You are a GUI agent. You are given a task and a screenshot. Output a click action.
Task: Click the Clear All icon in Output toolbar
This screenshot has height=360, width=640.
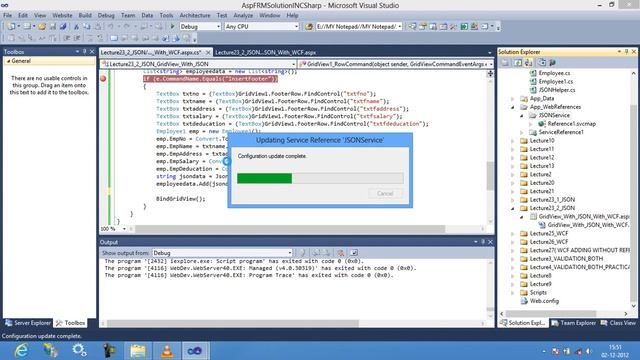coord(340,253)
